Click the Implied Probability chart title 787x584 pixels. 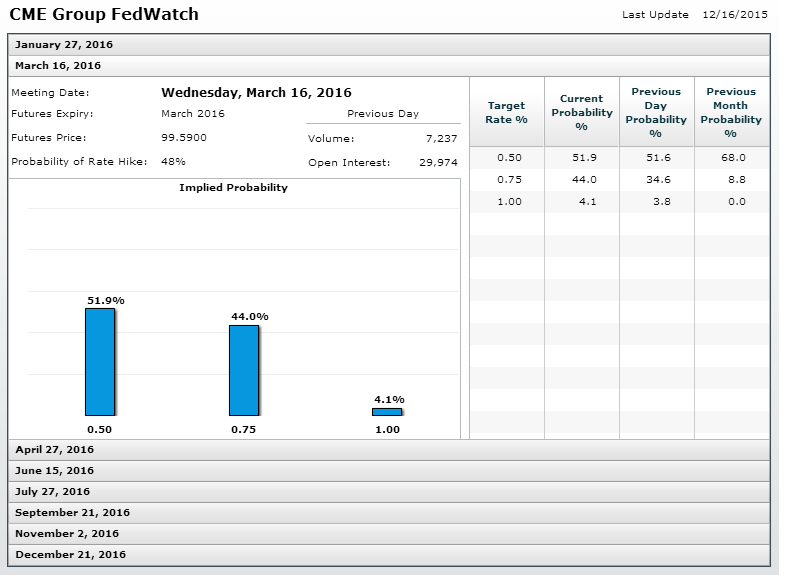233,188
